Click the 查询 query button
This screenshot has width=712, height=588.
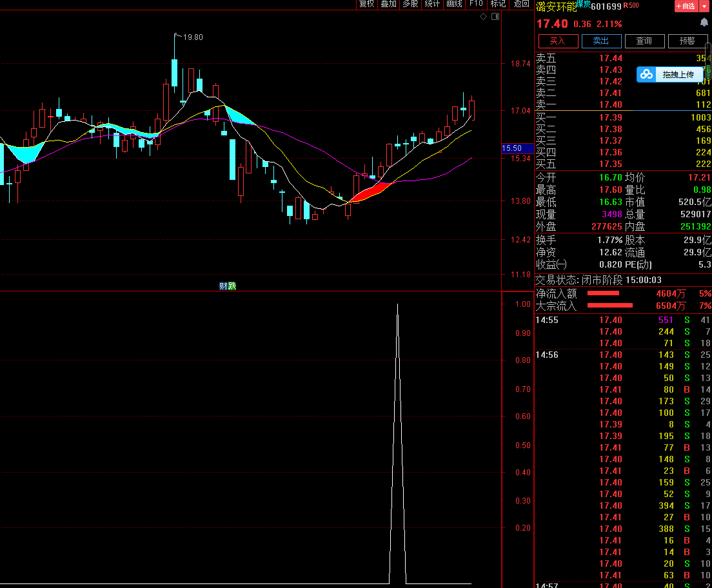click(644, 41)
